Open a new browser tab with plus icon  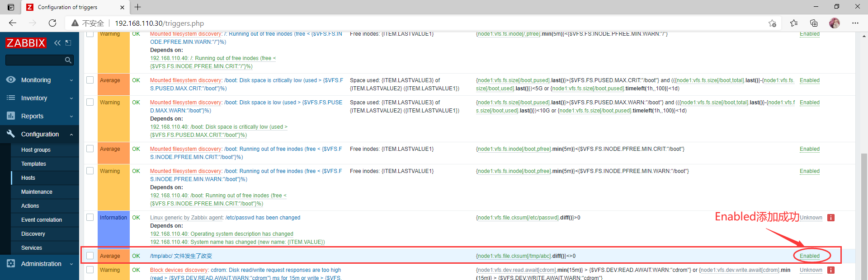pos(138,7)
